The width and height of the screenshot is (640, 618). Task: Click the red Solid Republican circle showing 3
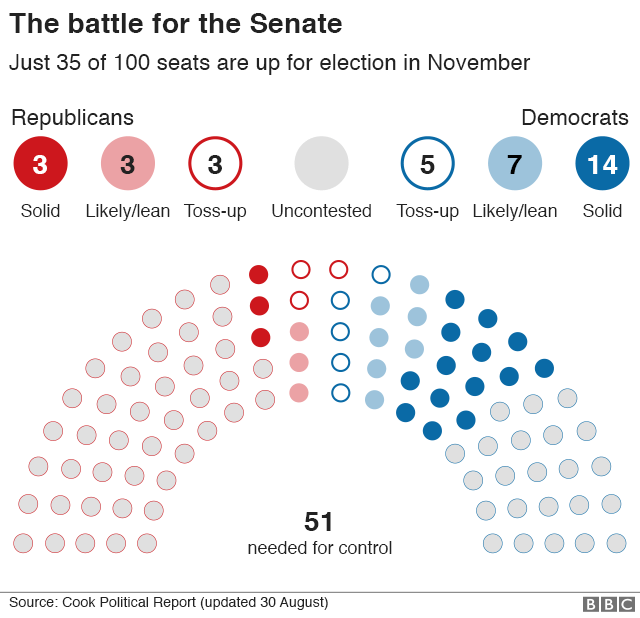click(x=40, y=164)
